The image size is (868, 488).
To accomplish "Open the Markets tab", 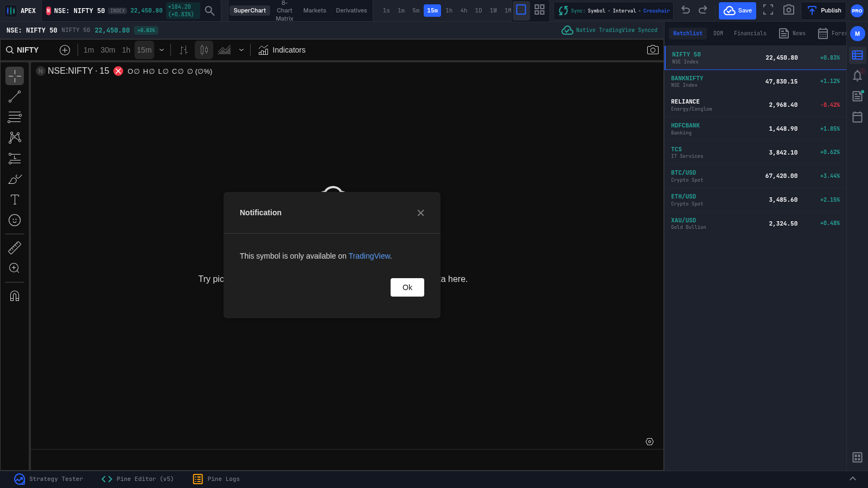I will tap(315, 10).
